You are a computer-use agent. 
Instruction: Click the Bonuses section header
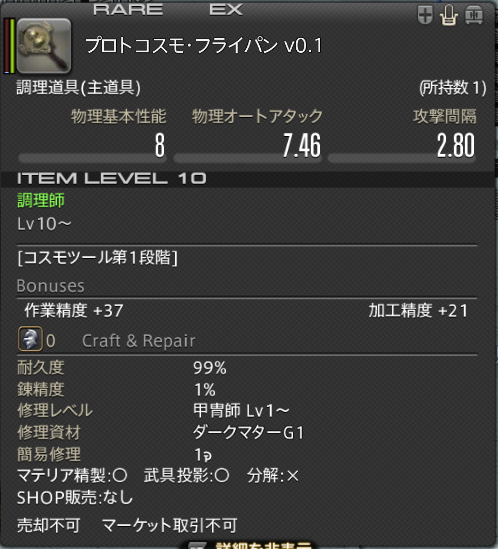tap(50, 286)
